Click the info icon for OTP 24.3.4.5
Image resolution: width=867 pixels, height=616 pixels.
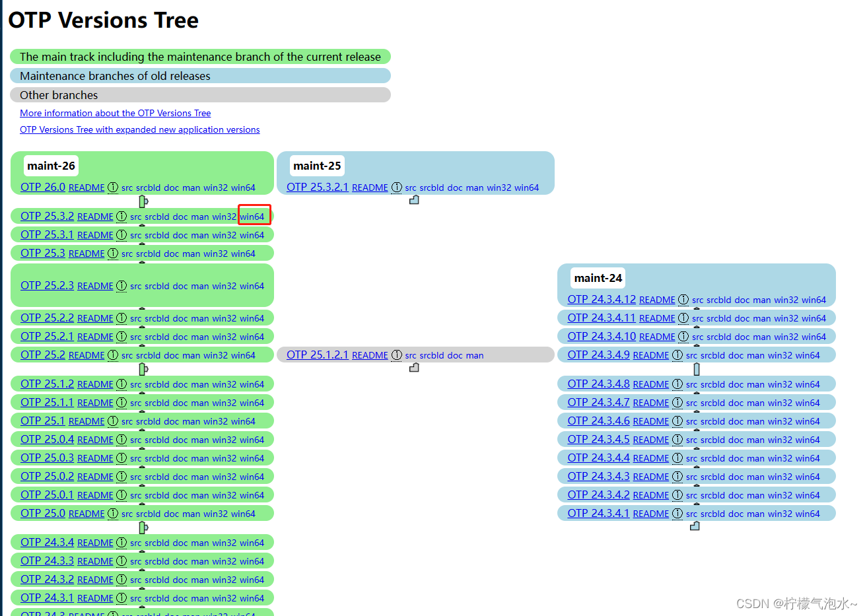[677, 440]
